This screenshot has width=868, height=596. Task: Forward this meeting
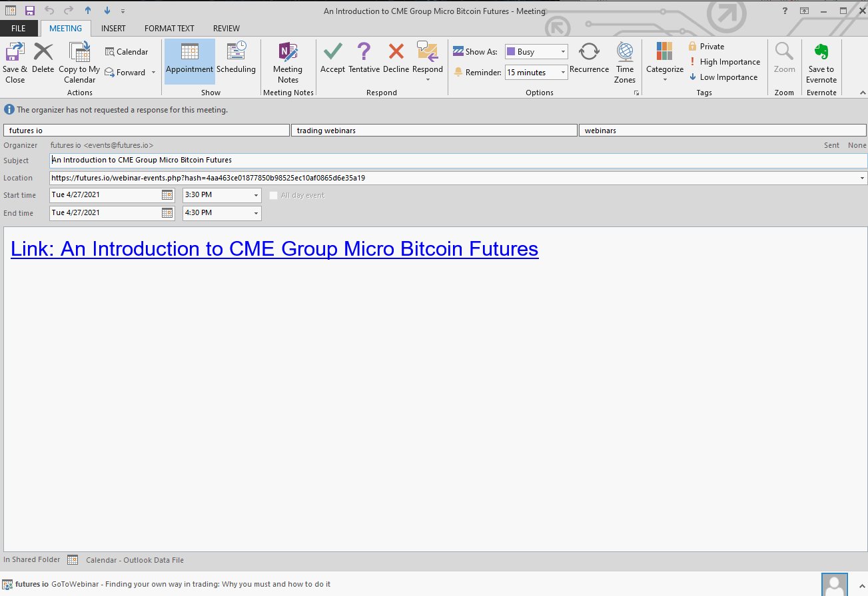[x=125, y=73]
